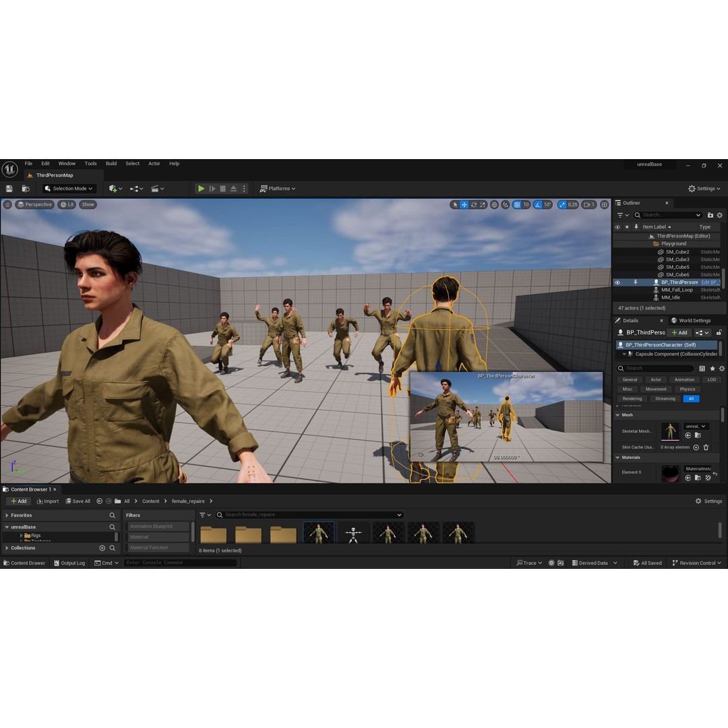Collapse the Mesh section
Screen dimensions: 728x728
(x=618, y=415)
